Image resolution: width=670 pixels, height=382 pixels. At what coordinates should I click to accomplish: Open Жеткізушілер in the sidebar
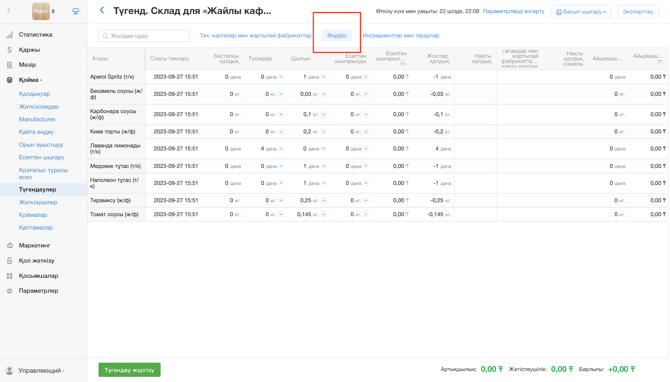[x=38, y=203]
